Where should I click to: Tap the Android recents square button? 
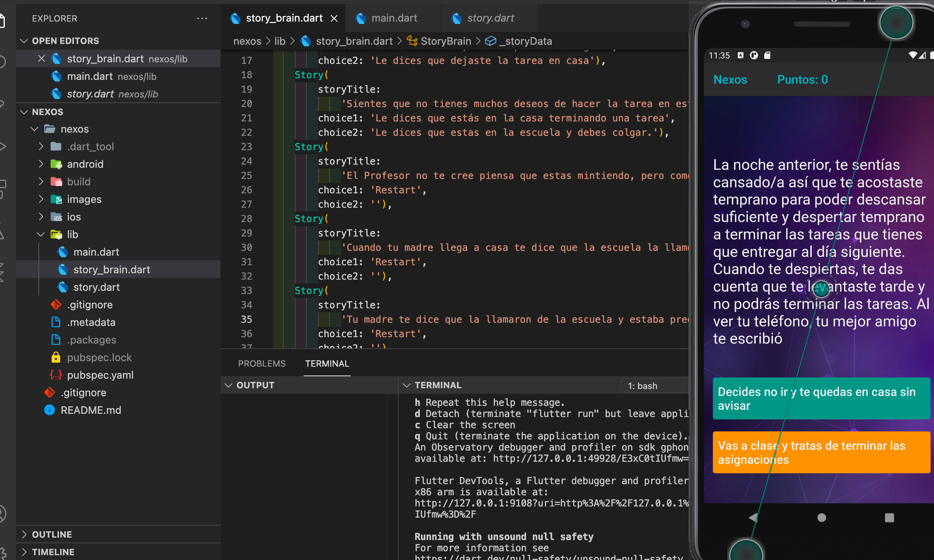coord(889,518)
